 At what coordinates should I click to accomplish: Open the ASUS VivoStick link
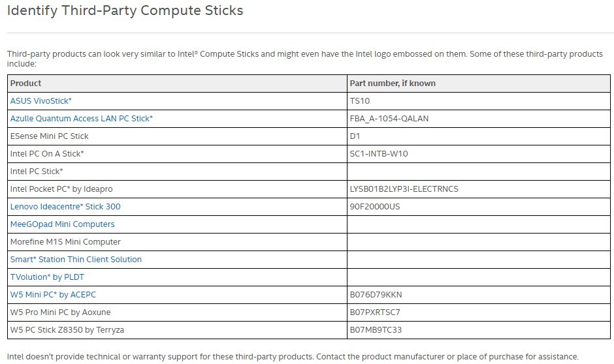click(40, 101)
